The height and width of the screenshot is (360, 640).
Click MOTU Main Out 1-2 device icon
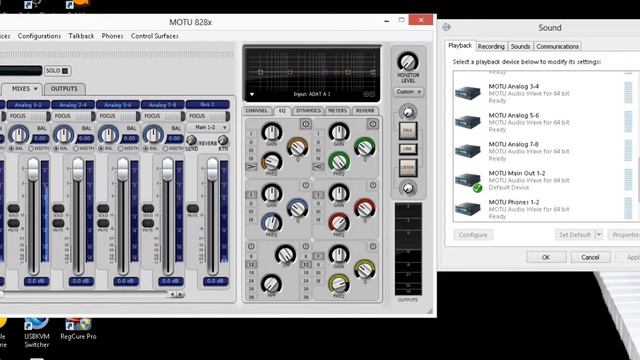(469, 181)
